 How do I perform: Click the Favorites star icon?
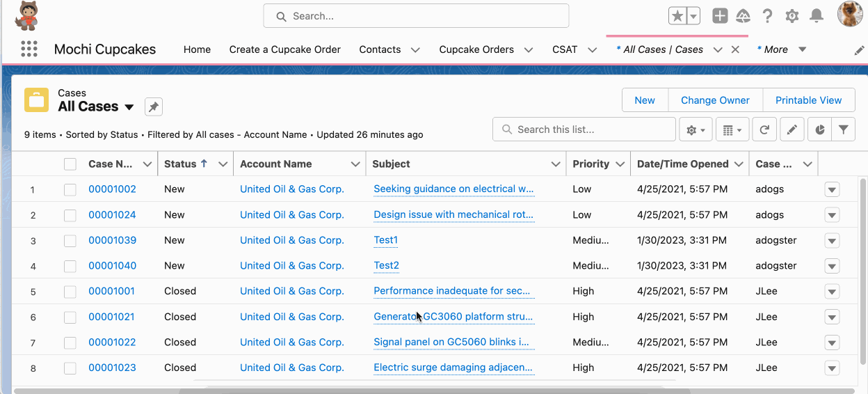(677, 16)
